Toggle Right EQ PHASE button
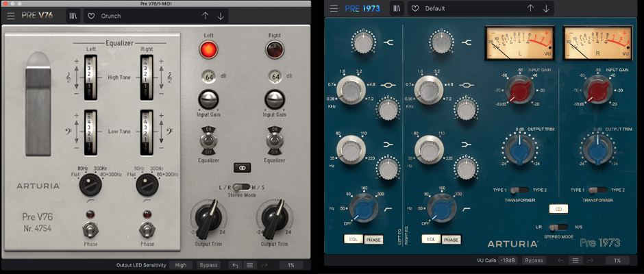This screenshot has height=274, width=644. click(x=451, y=240)
